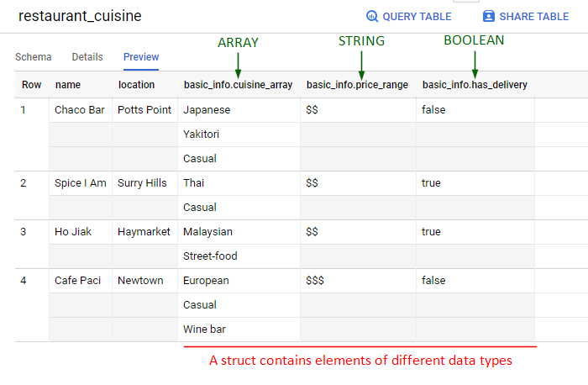Click the Row column header
This screenshot has height=385, width=588.
point(32,85)
